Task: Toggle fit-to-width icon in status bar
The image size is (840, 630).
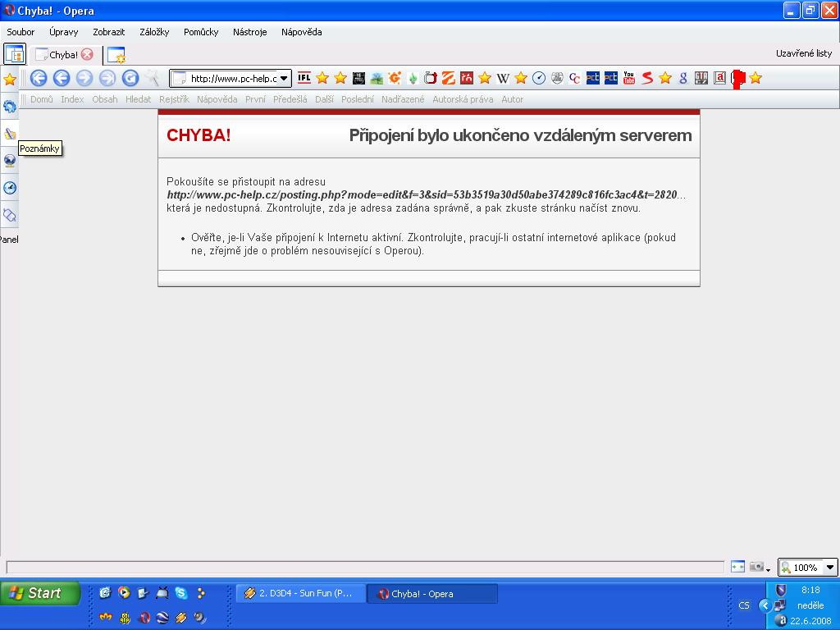Action: (x=737, y=567)
